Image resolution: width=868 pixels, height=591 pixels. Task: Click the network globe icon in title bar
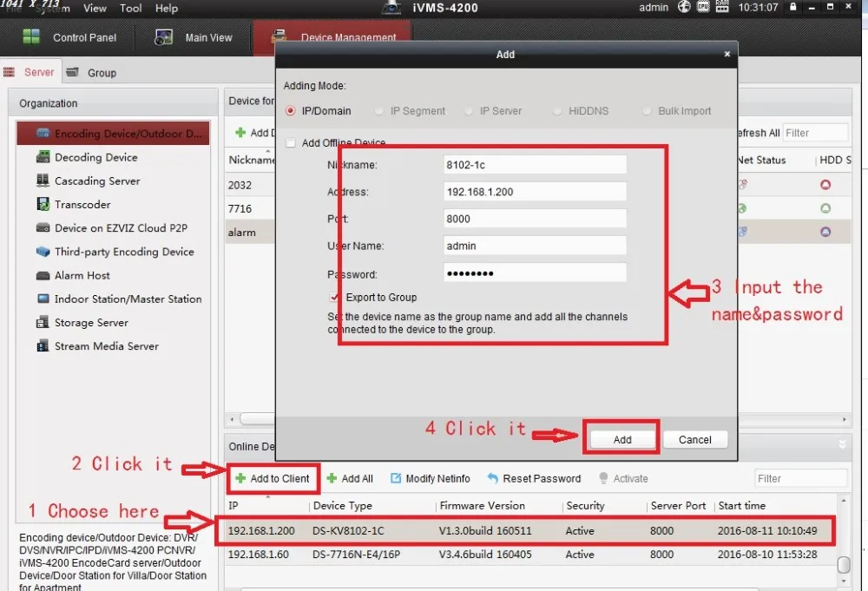click(684, 7)
